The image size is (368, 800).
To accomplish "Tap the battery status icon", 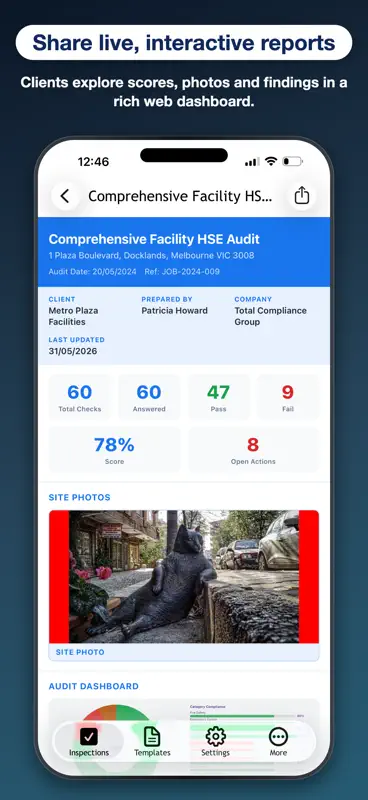I will pos(293,162).
